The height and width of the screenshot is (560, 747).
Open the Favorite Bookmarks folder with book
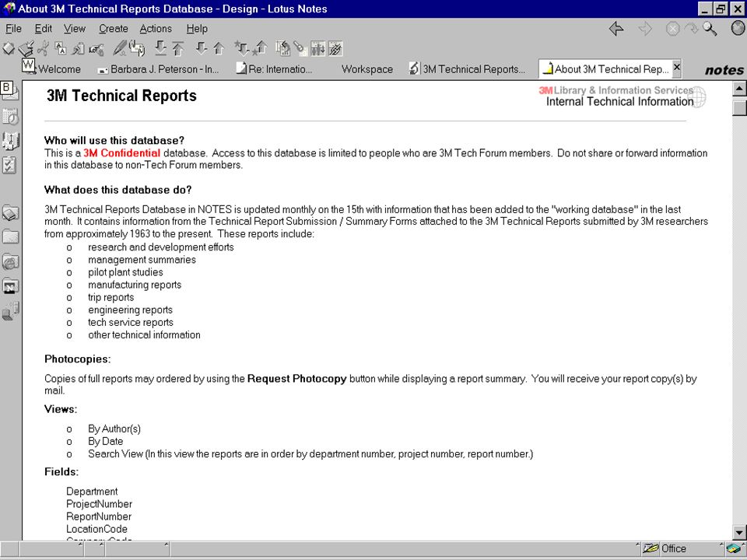point(10,213)
